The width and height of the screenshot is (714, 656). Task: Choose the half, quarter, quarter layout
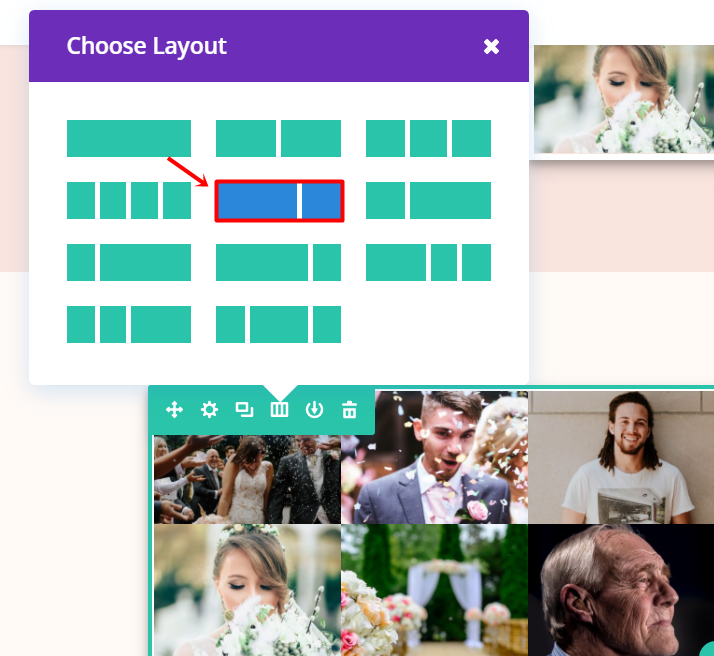pos(428,262)
